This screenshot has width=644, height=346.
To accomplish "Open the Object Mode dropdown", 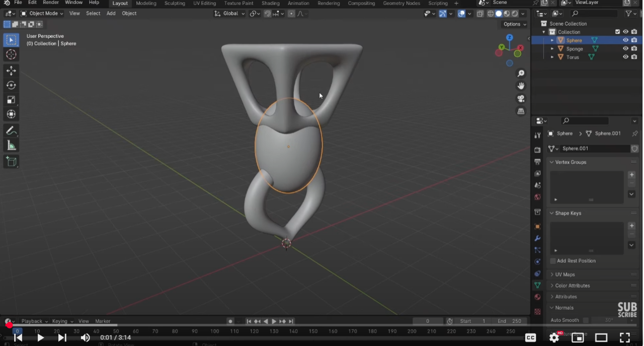I will pyautogui.click(x=42, y=14).
